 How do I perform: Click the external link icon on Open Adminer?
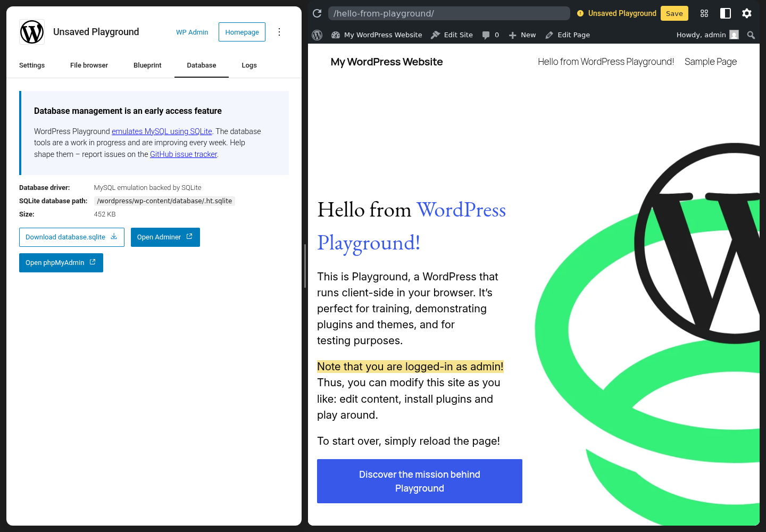point(189,237)
